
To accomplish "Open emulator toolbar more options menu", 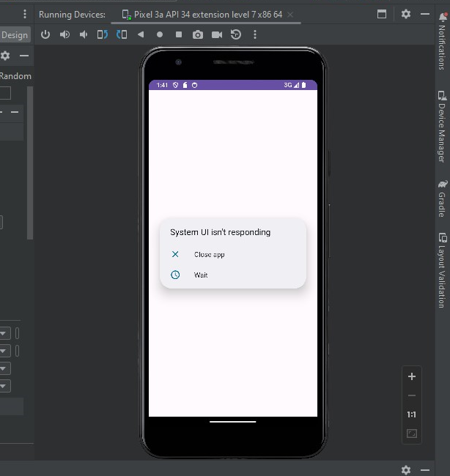I will point(255,34).
